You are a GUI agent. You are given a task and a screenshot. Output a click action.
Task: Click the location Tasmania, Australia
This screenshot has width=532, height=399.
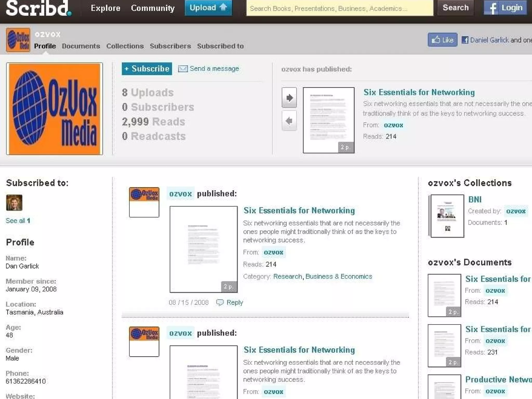pos(35,312)
